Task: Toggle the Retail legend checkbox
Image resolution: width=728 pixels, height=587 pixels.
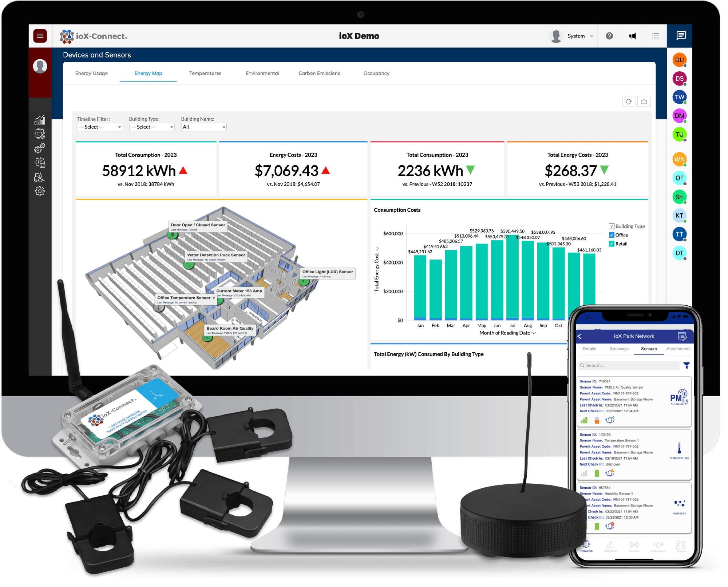Action: click(612, 244)
